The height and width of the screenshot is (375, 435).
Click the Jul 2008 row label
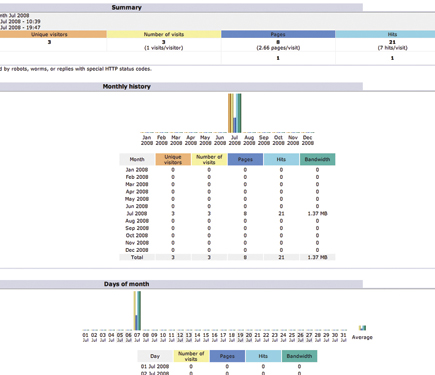coord(137,213)
